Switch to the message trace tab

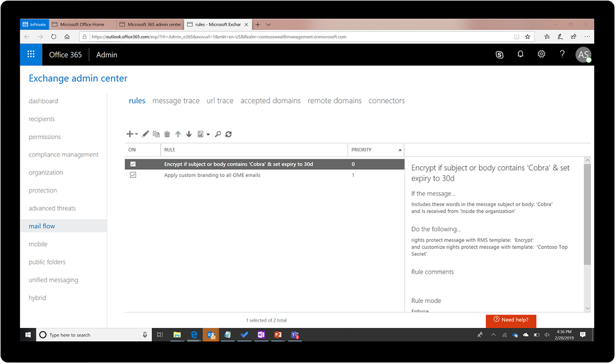pyautogui.click(x=176, y=100)
